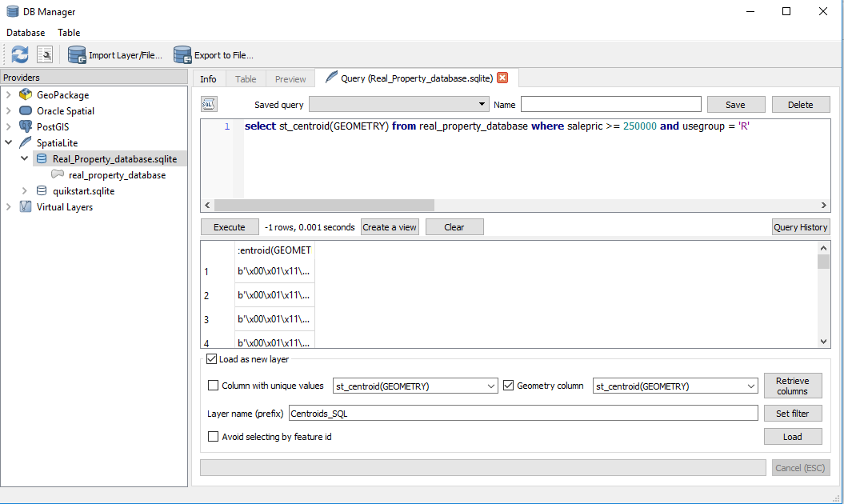Viewport: 844px width, 504px height.
Task: Collapse the SpatiaLite tree node
Action: pos(9,142)
